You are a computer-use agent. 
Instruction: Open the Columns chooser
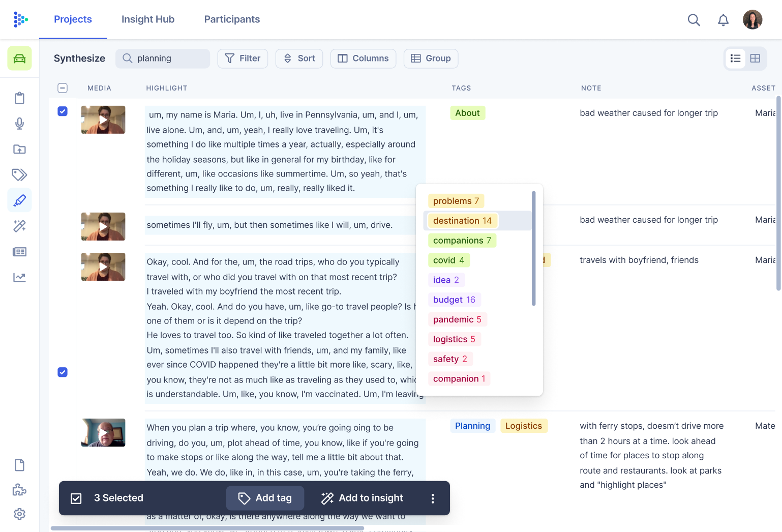coord(363,58)
